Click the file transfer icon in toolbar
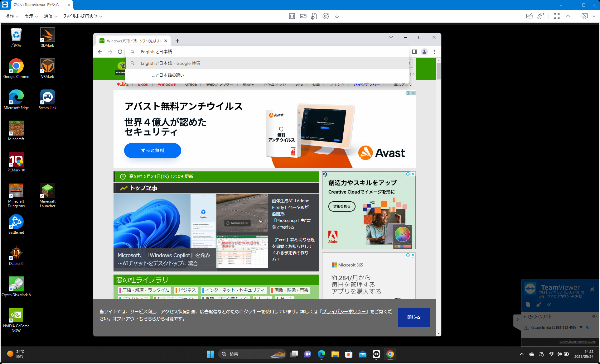Viewport: 600px width, 364px height. (x=314, y=16)
